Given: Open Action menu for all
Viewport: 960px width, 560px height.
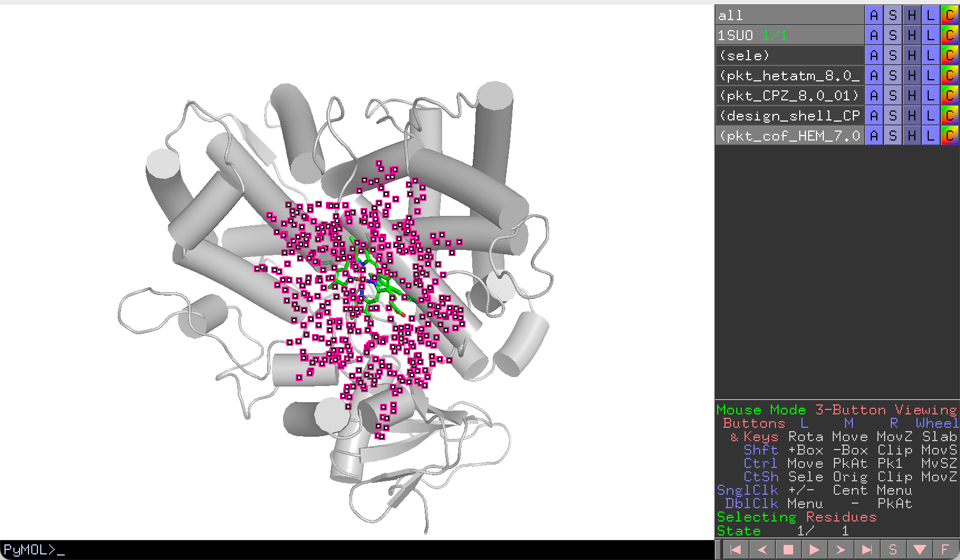Looking at the screenshot, I should [874, 15].
